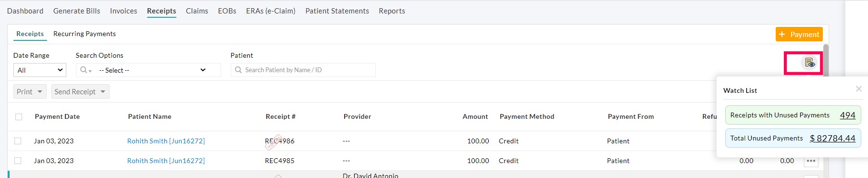
Task: Click the Receipt # column header
Action: (x=281, y=116)
